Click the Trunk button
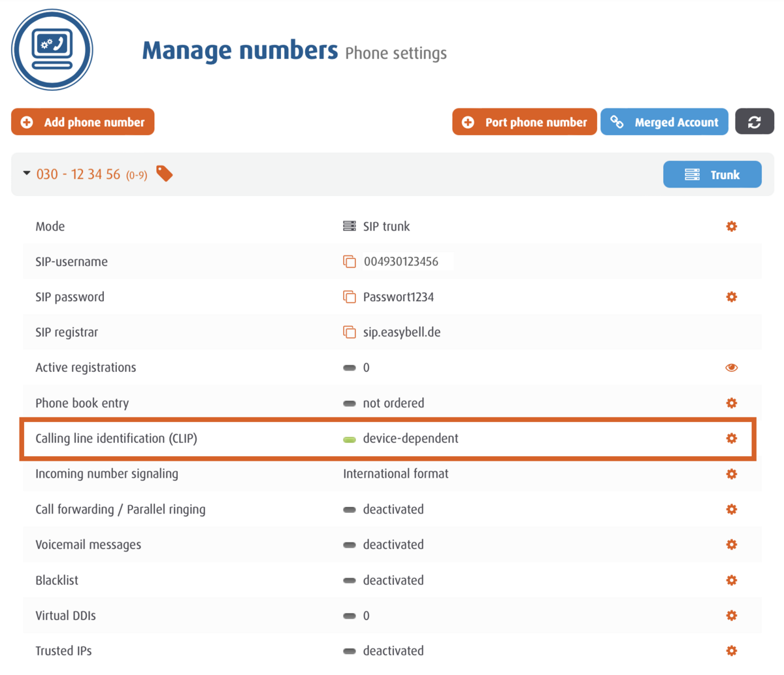The height and width of the screenshot is (675, 784). (711, 174)
